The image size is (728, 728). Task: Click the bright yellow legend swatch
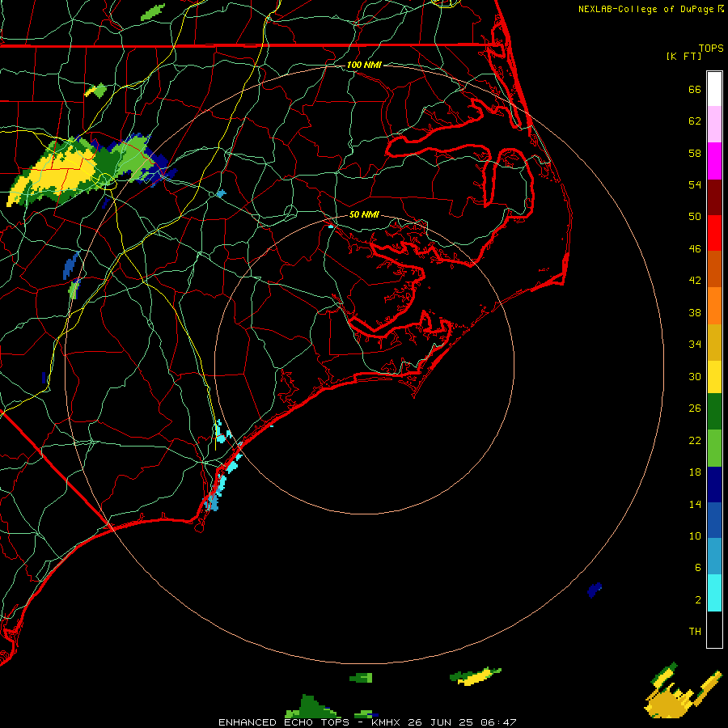click(x=714, y=377)
